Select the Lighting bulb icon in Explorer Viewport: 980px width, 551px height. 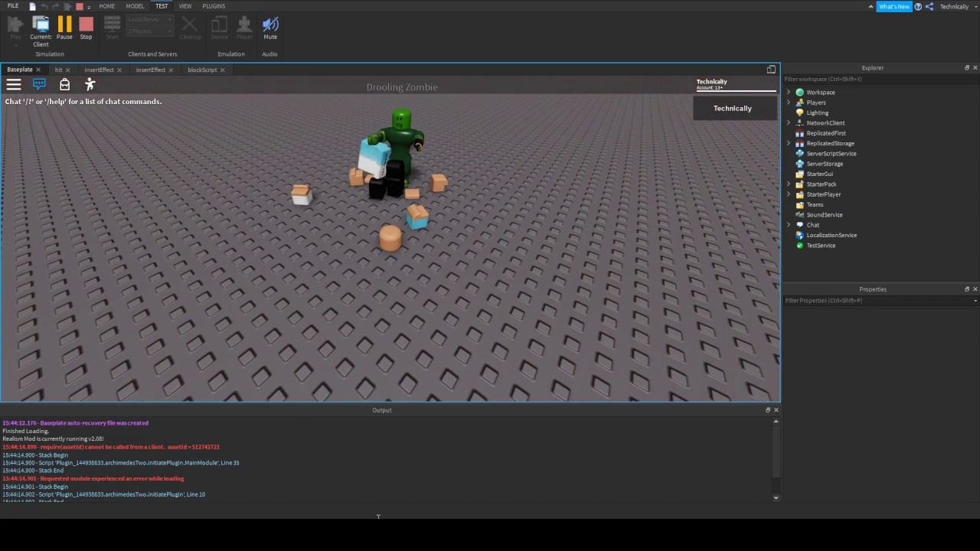(800, 112)
